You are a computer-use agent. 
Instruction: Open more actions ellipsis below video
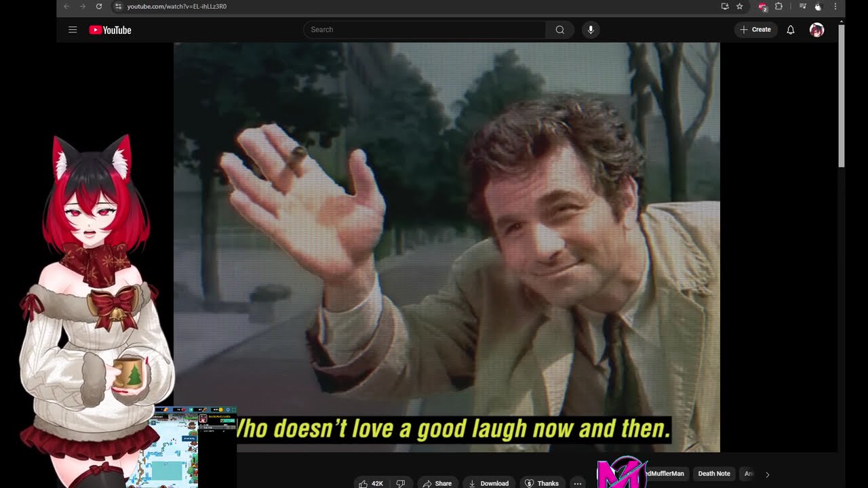tap(577, 483)
